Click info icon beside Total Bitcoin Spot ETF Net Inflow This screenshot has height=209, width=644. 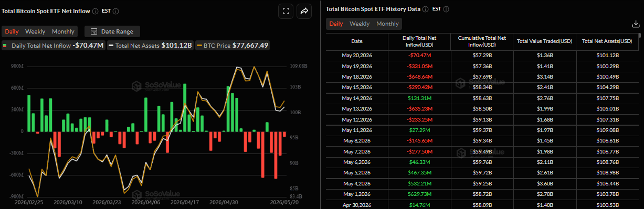[94, 11]
